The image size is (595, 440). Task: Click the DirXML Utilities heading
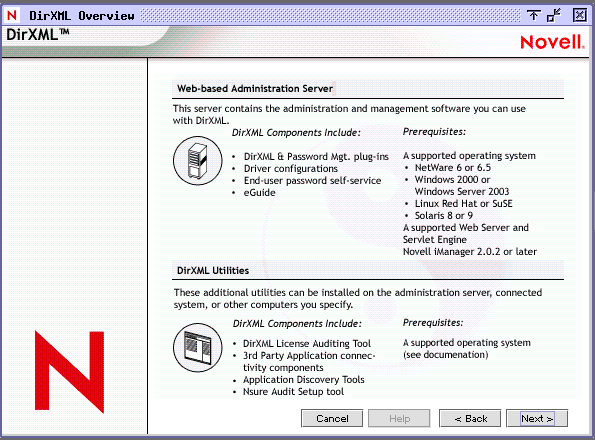[213, 271]
